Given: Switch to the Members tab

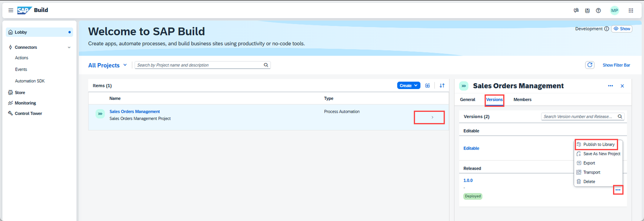Looking at the screenshot, I should click(522, 99).
